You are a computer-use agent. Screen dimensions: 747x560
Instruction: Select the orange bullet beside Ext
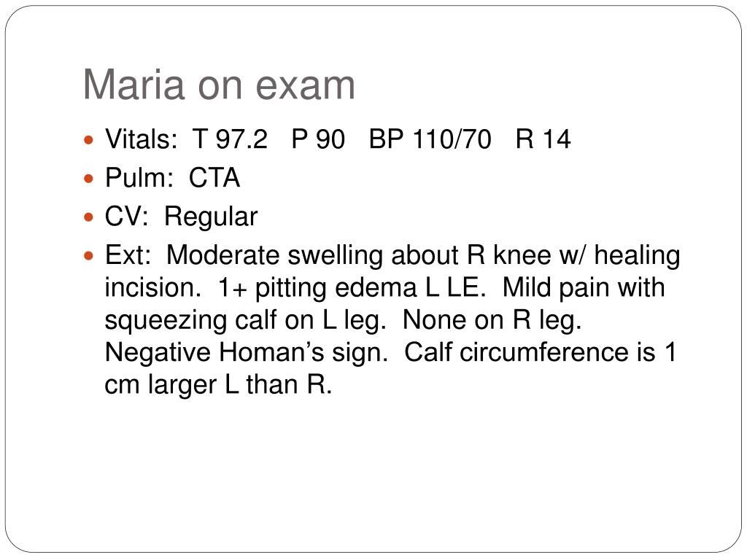[88, 256]
